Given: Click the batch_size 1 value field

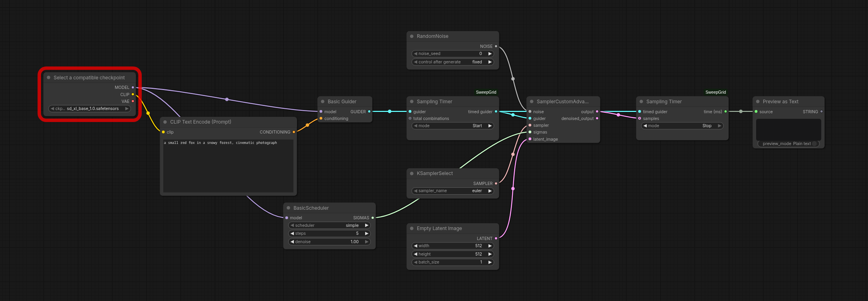Looking at the screenshot, I should point(453,262).
